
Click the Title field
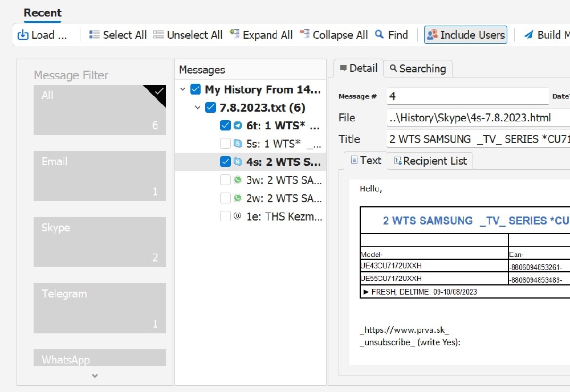[478, 139]
